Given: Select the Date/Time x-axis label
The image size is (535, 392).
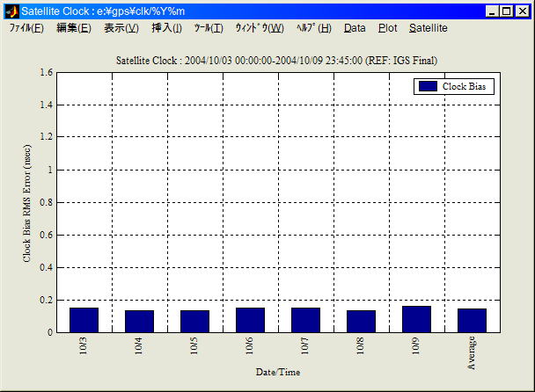Looking at the screenshot, I should click(278, 372).
